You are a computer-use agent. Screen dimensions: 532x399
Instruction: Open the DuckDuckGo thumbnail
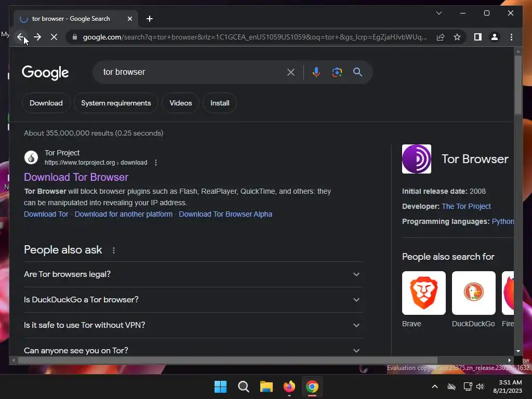[474, 293]
